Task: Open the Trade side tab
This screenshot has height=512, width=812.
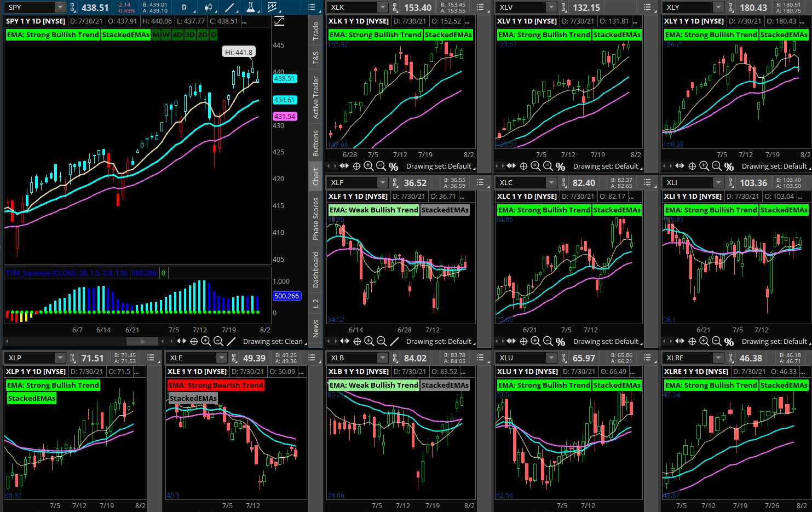Action: (316, 31)
